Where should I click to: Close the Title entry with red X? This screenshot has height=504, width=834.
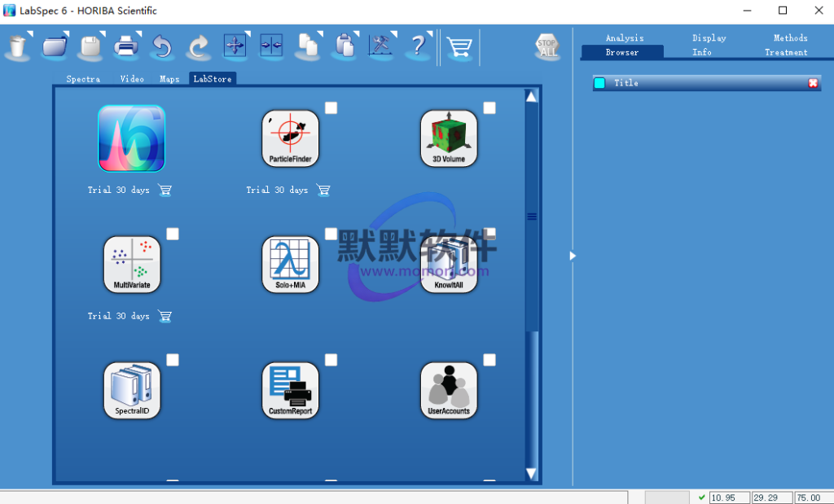(x=814, y=83)
